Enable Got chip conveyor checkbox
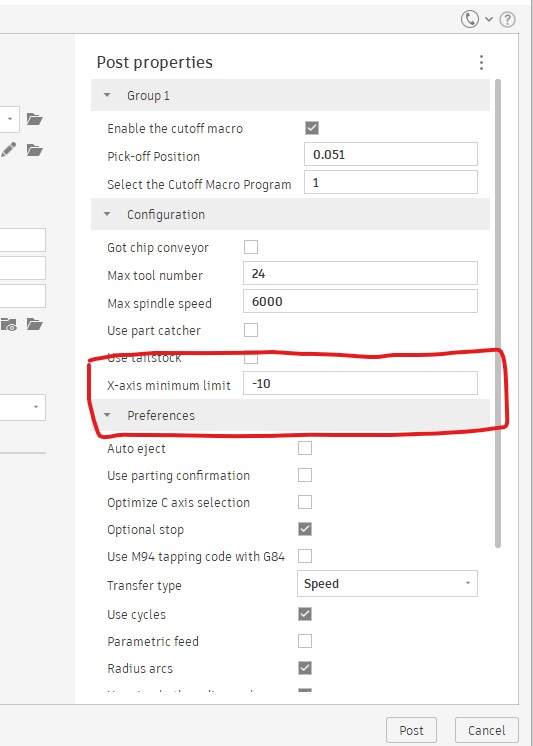533x746 pixels. tap(251, 247)
